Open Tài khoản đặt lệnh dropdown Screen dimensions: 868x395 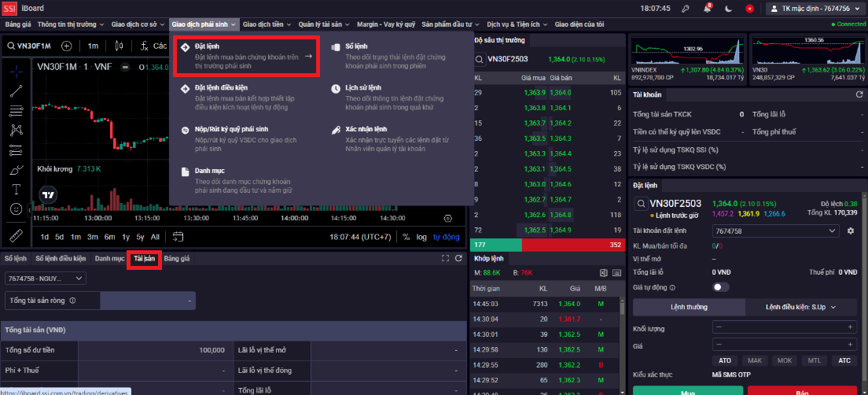coord(774,231)
